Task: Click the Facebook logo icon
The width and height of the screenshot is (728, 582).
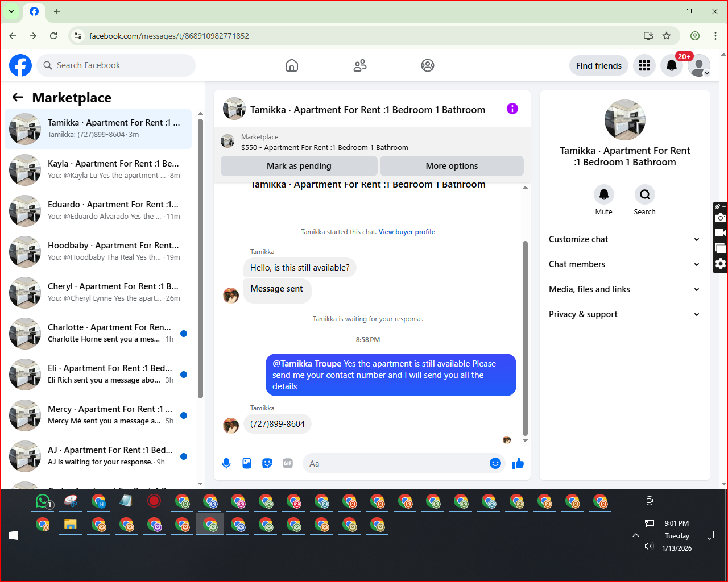Action: point(20,65)
